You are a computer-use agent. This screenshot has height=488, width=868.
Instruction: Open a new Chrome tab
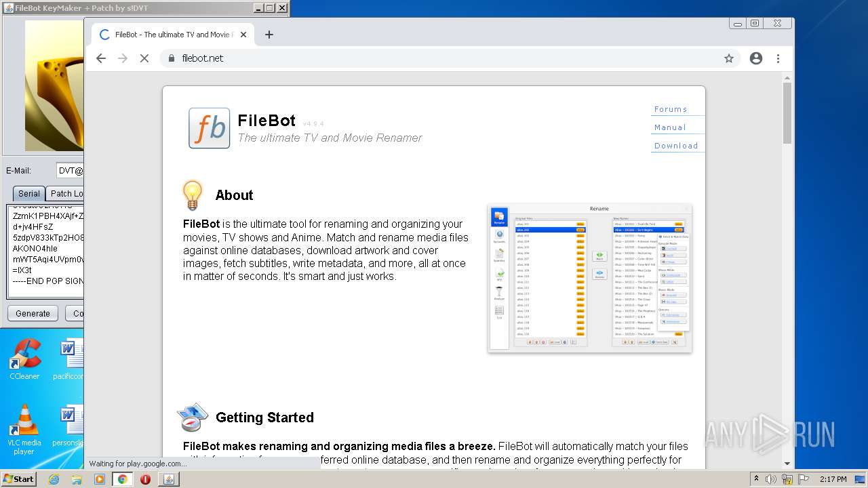click(269, 35)
